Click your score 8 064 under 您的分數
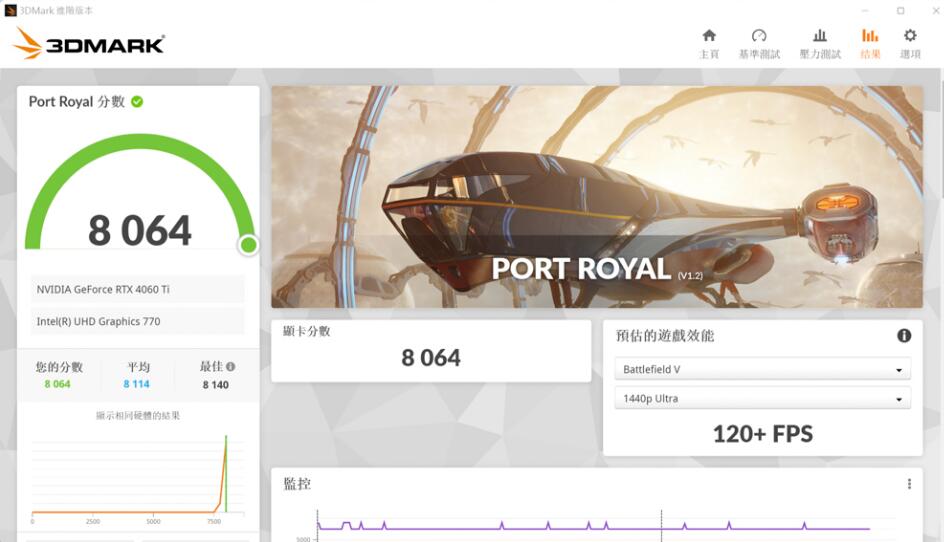944x542 pixels. [58, 384]
